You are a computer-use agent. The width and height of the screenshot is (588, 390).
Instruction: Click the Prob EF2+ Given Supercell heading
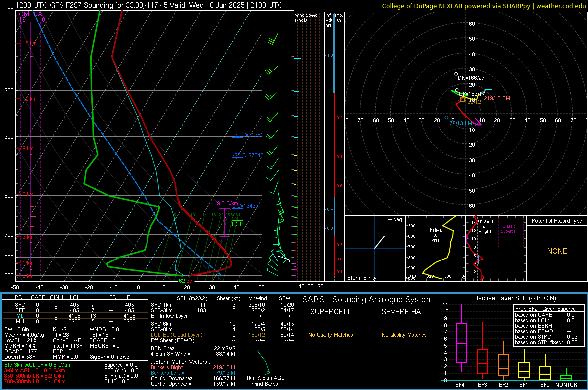546,309
